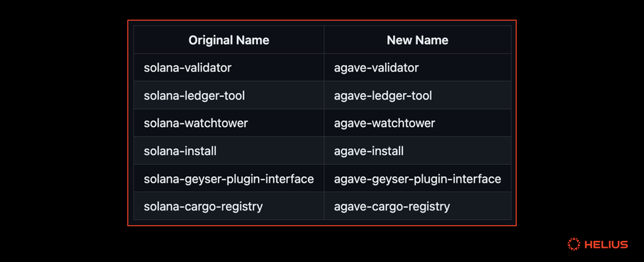Click the word Original in the header
The width and height of the screenshot is (644, 262).
211,40
